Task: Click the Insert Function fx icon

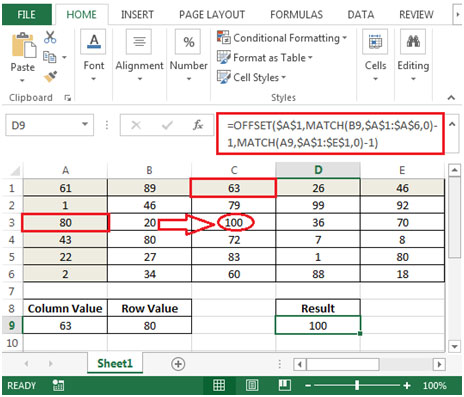Action: (x=198, y=125)
